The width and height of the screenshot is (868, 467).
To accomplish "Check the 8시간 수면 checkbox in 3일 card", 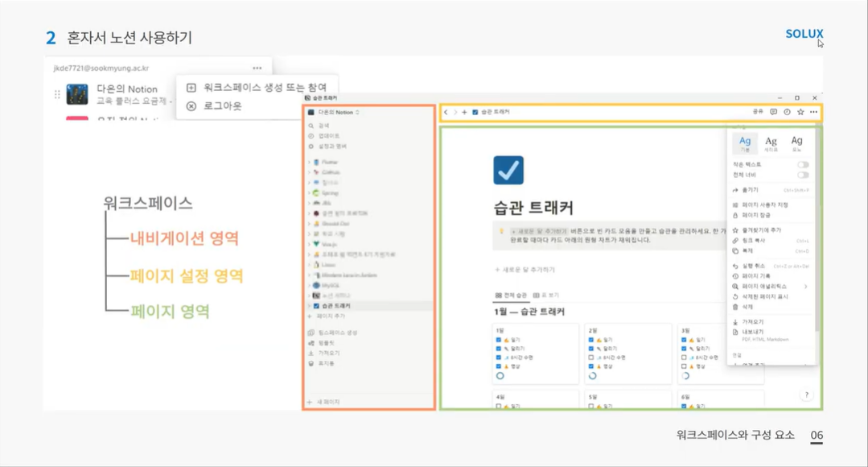I will point(685,357).
